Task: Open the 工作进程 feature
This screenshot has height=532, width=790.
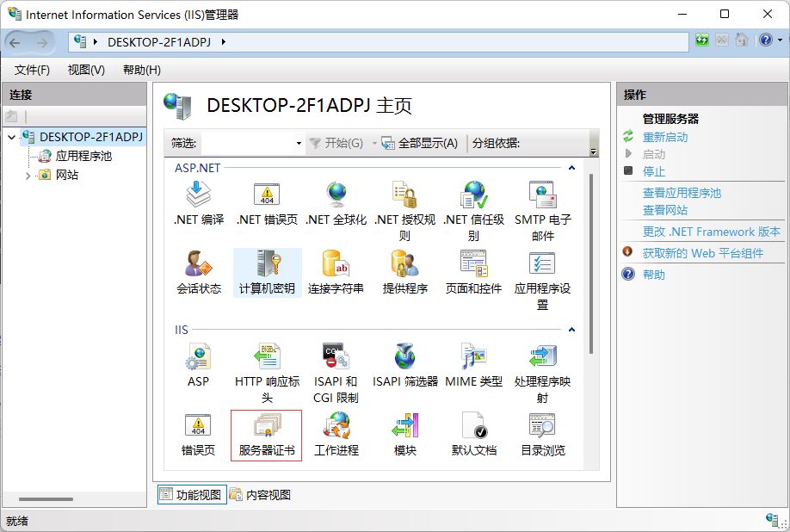Action: click(x=336, y=435)
